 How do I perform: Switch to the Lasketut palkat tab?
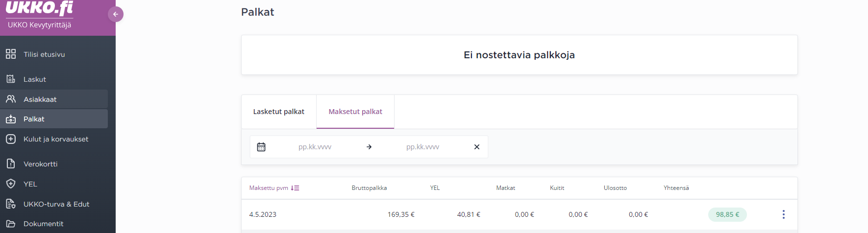[279, 112]
